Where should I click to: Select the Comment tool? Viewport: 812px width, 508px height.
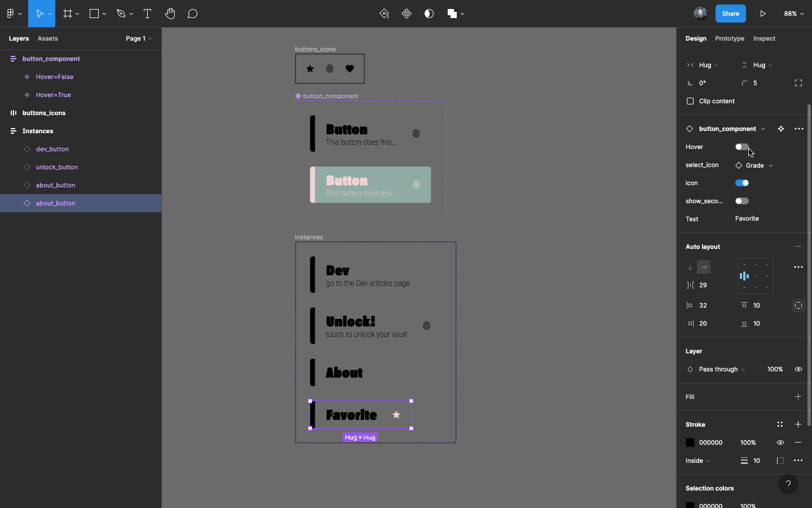192,14
